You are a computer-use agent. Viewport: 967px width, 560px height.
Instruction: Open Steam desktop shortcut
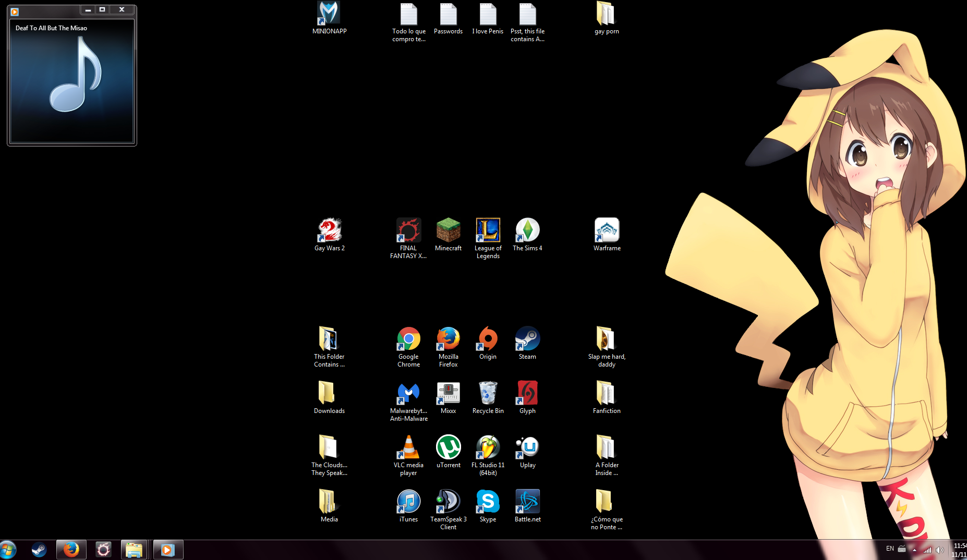527,343
